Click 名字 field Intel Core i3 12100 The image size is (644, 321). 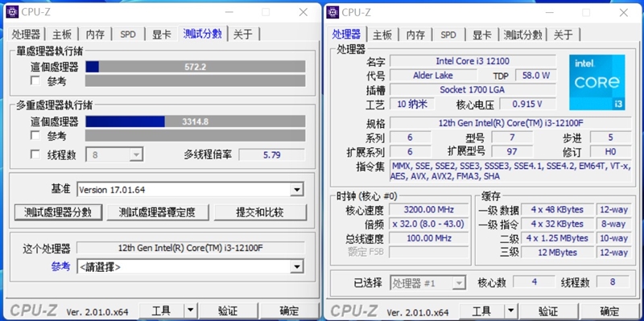473,61
